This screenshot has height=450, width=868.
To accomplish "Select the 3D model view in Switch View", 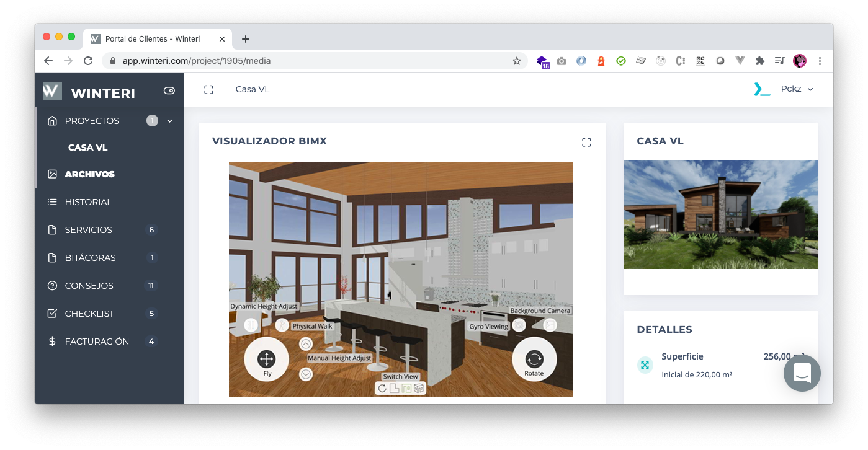I will point(419,389).
